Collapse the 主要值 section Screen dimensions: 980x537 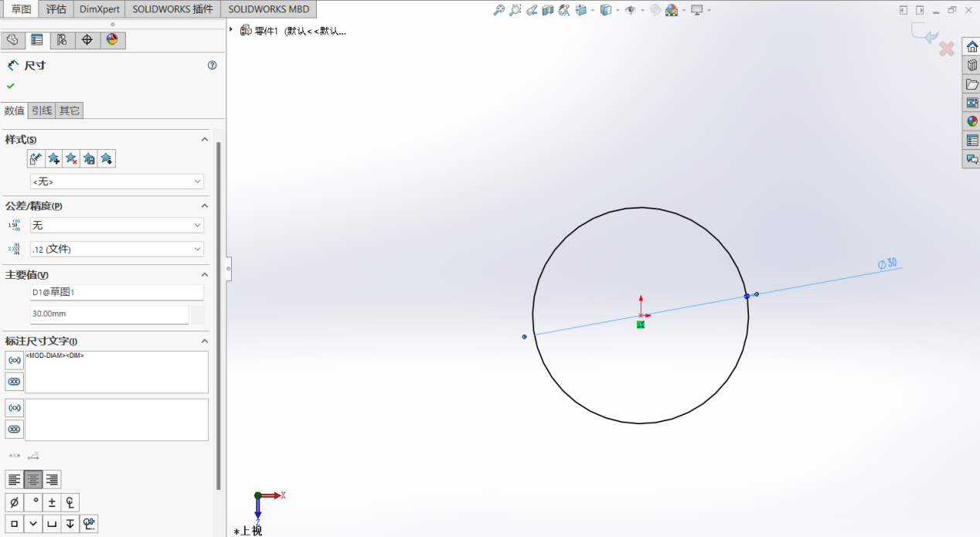click(205, 275)
